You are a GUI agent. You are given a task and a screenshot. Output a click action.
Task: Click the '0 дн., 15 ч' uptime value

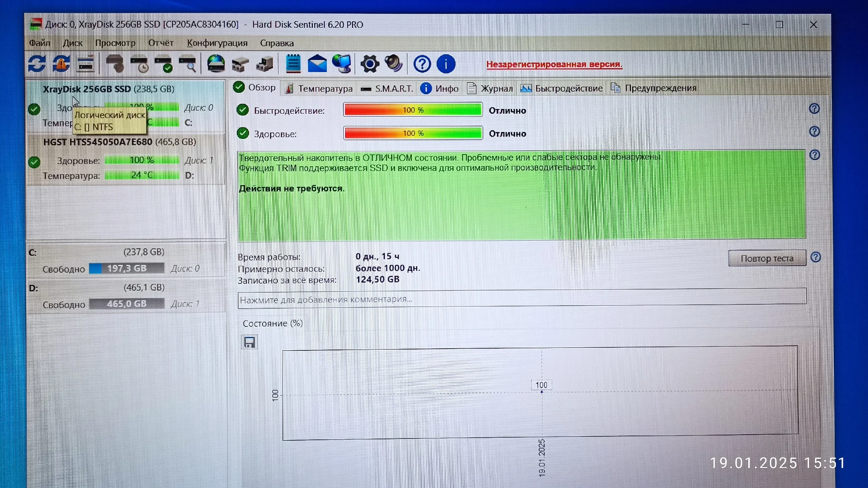pyautogui.click(x=378, y=257)
